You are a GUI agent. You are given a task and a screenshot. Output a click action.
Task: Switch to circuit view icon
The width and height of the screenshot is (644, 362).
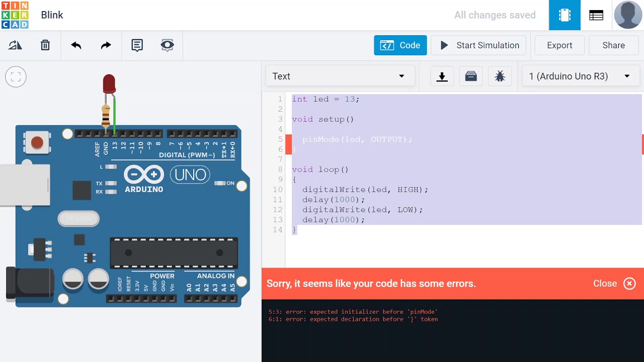pos(565,15)
